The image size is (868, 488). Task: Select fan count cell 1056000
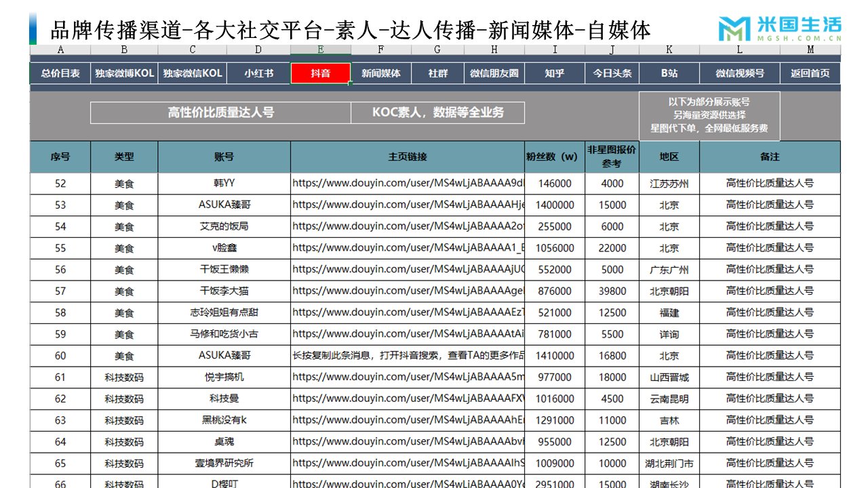coord(555,248)
